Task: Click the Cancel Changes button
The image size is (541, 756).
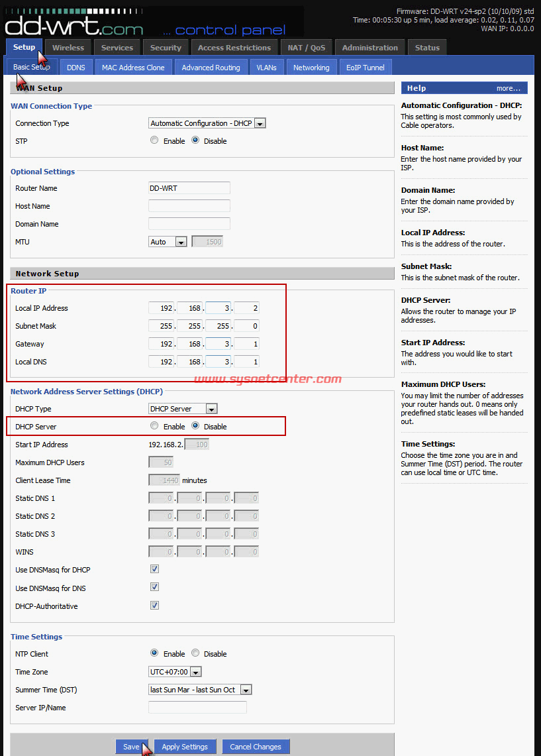Action: pos(256,747)
